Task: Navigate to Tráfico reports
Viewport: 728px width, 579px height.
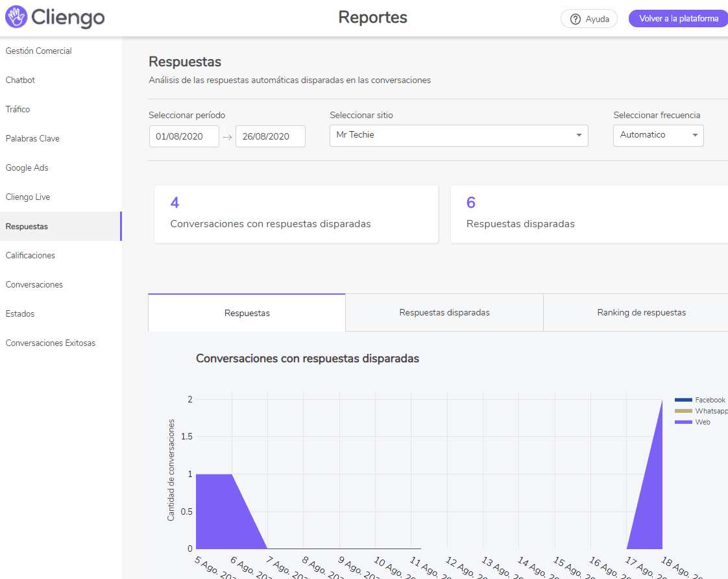Action: click(x=18, y=109)
